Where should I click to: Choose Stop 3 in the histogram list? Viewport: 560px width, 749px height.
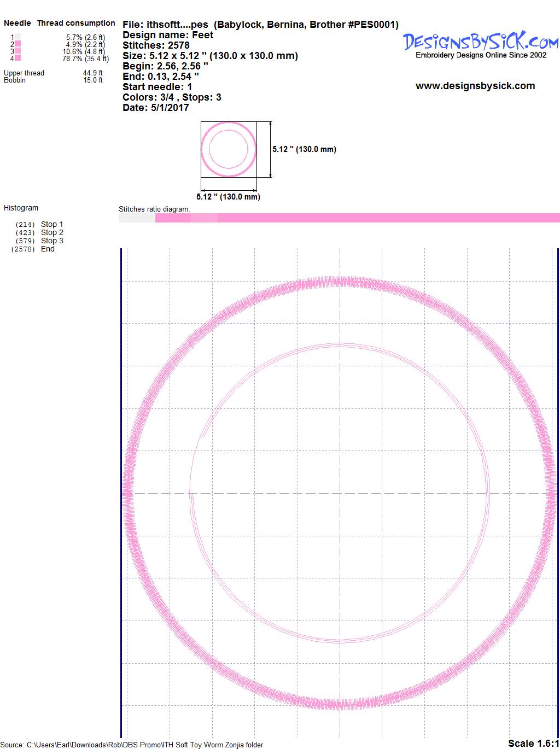click(52, 241)
